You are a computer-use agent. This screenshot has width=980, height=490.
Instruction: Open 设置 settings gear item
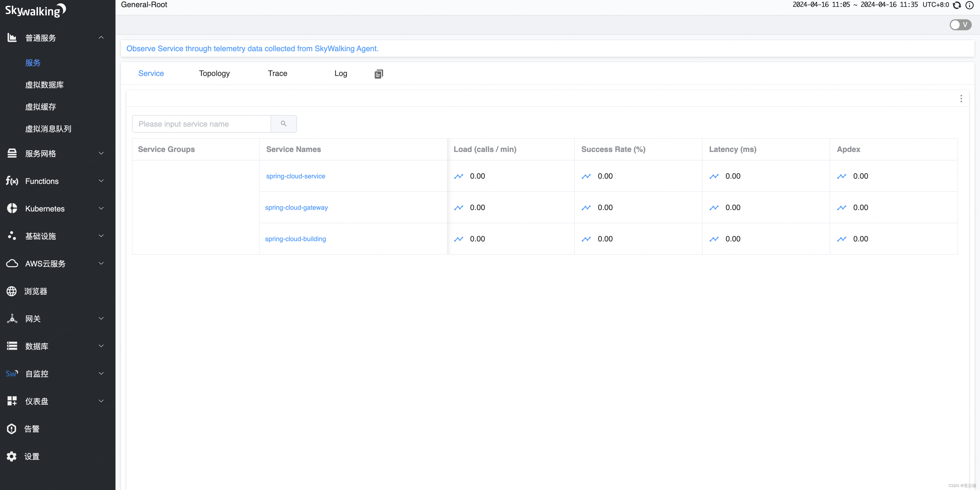click(32, 456)
